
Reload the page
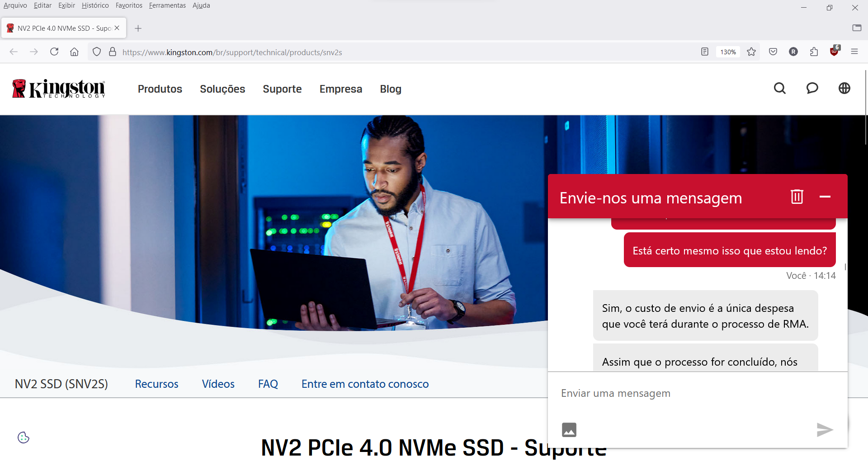(54, 52)
